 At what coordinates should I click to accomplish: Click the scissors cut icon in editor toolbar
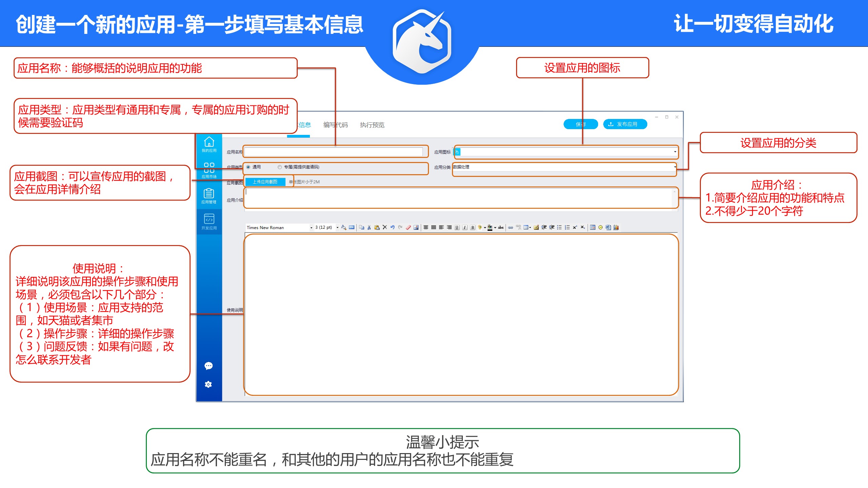click(x=369, y=227)
